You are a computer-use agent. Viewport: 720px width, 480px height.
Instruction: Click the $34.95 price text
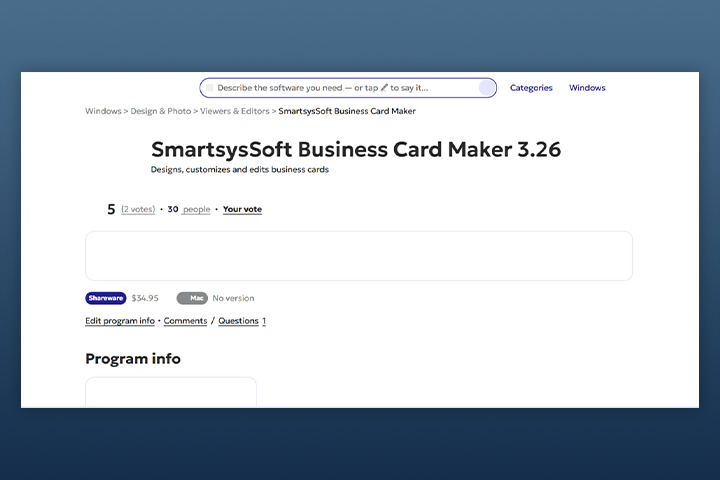coord(145,298)
